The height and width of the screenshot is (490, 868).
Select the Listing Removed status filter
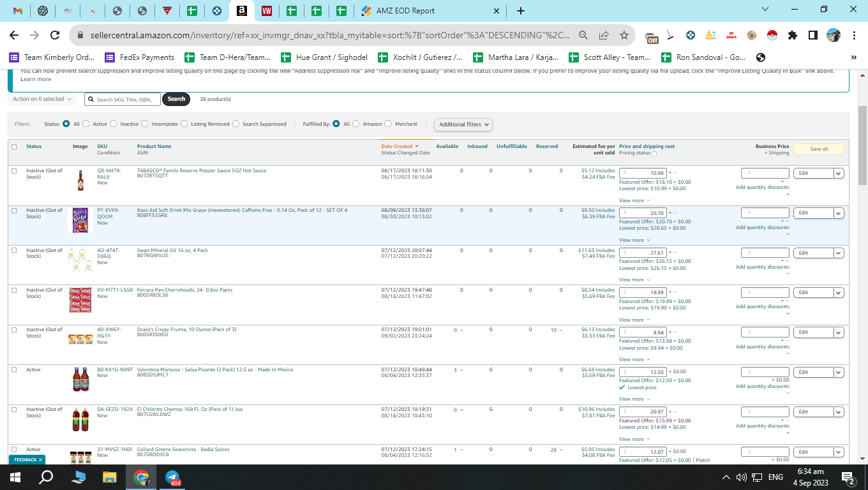184,124
